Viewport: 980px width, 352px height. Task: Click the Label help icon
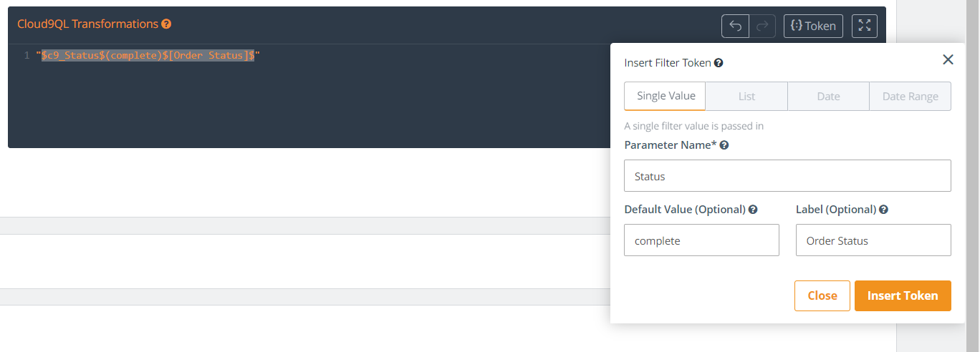click(x=884, y=210)
